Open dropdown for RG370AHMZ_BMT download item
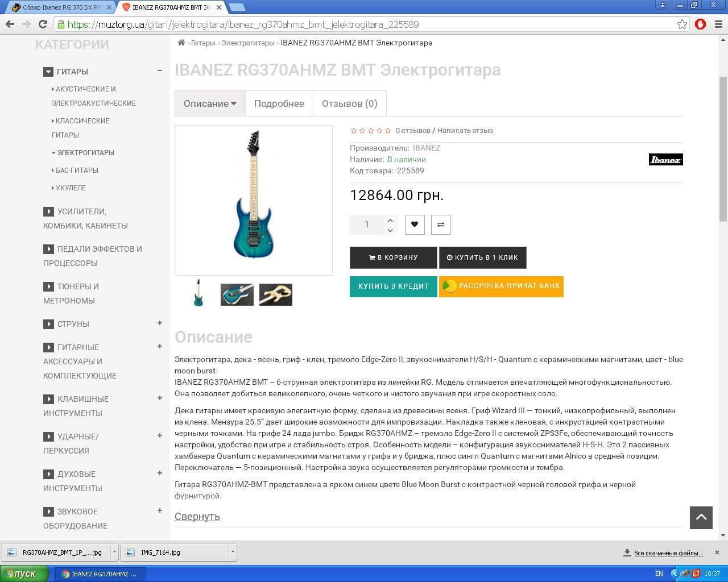This screenshot has height=582, width=728. point(114,552)
